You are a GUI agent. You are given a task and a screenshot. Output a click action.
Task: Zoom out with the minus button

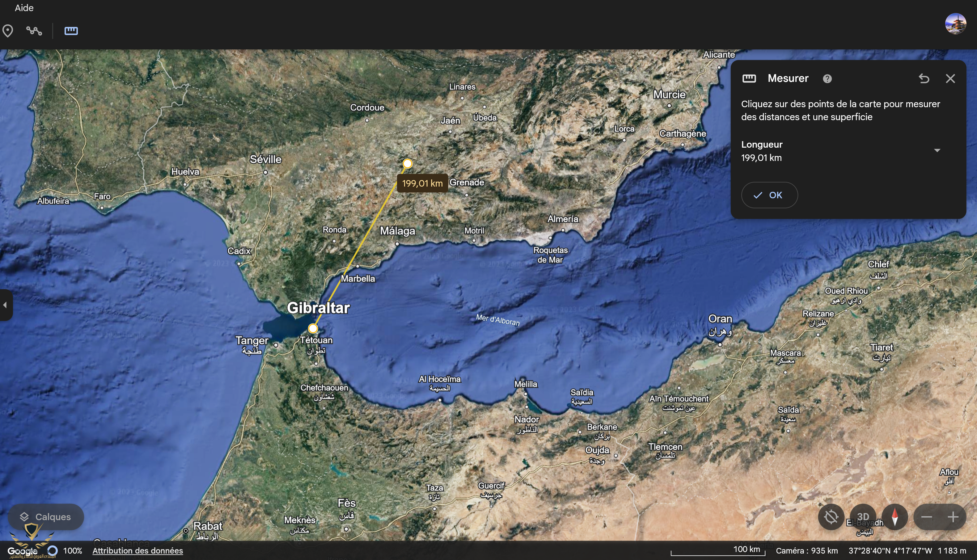(x=927, y=517)
